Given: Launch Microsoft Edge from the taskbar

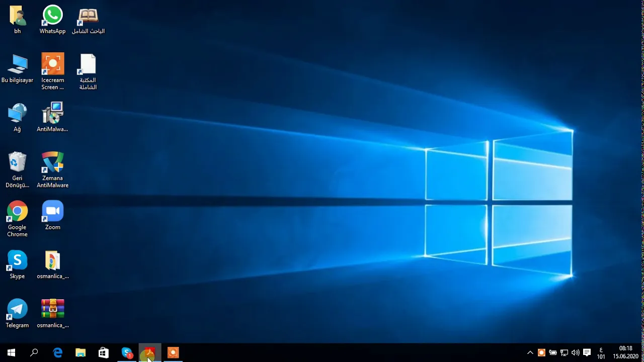Looking at the screenshot, I should [x=57, y=352].
